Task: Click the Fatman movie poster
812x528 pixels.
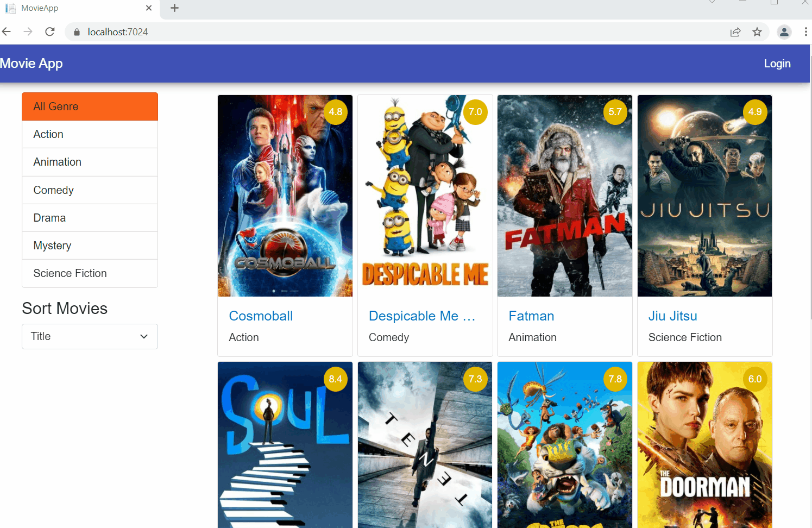Action: [x=564, y=196]
